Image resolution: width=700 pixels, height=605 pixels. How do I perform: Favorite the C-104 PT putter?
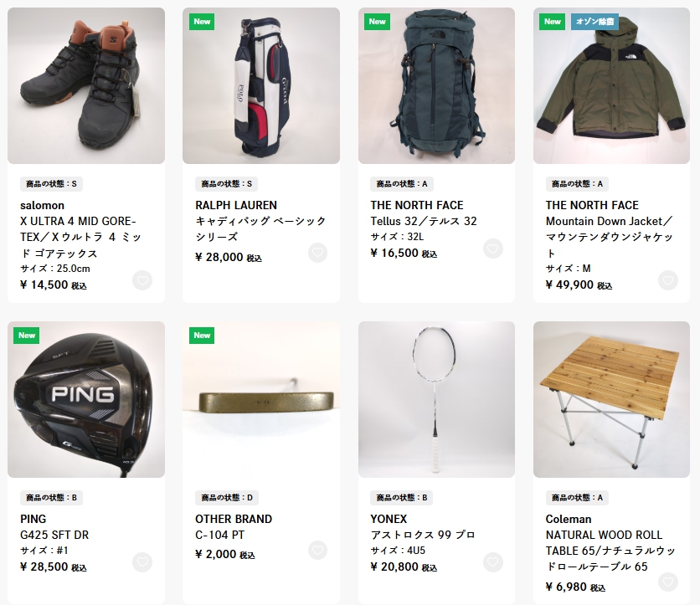pos(317,550)
